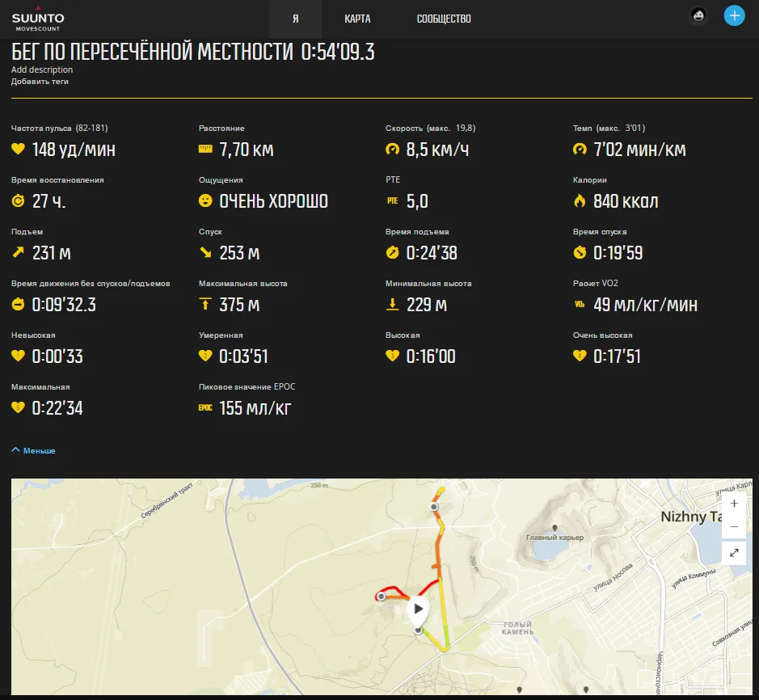Viewport: 759px width, 700px height.
Task: Click the ruler icon beside 7,70 км
Action: [x=205, y=149]
